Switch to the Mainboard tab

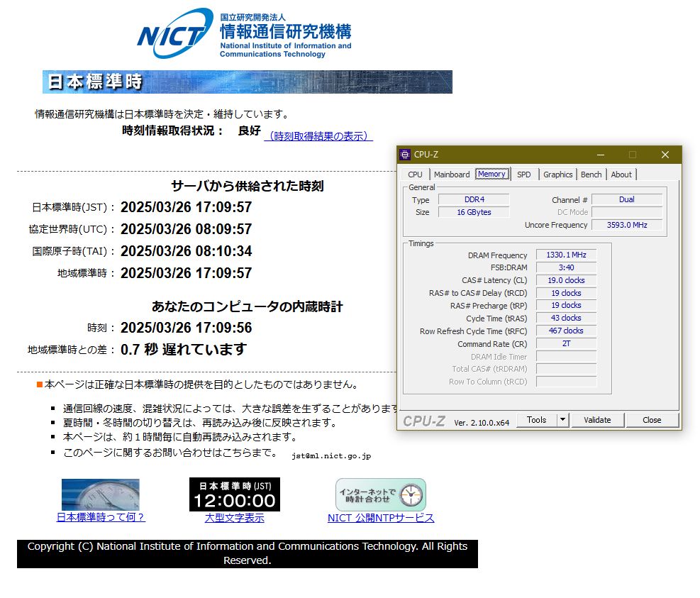[452, 174]
